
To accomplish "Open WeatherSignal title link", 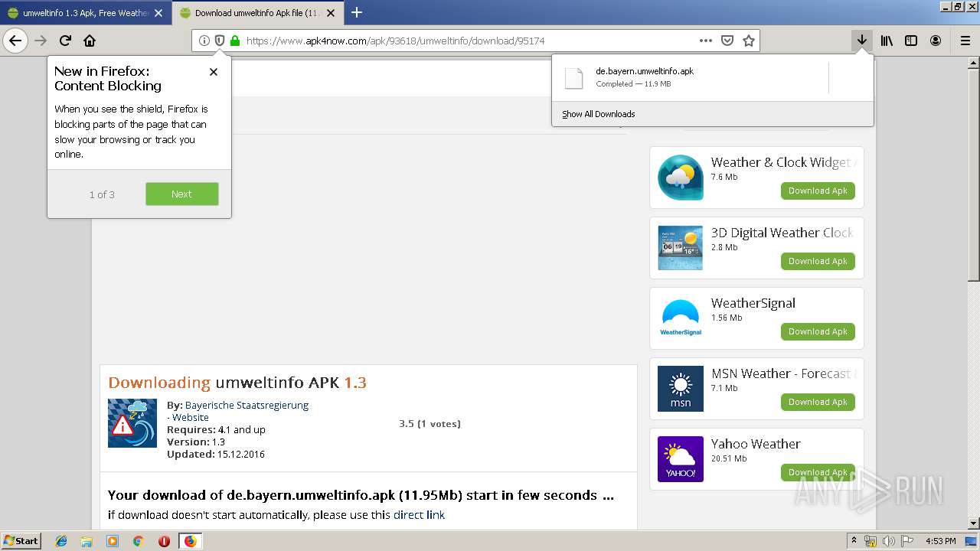I will pos(753,303).
